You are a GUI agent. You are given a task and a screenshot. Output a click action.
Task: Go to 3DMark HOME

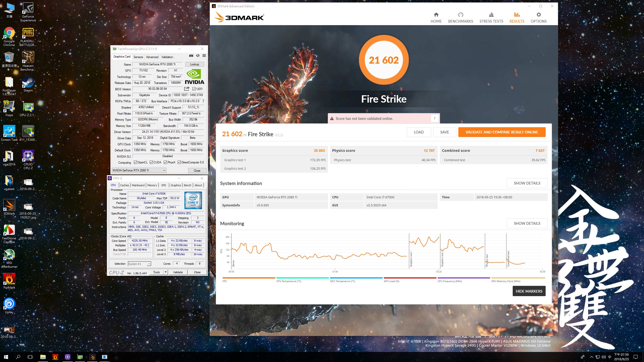436,18
